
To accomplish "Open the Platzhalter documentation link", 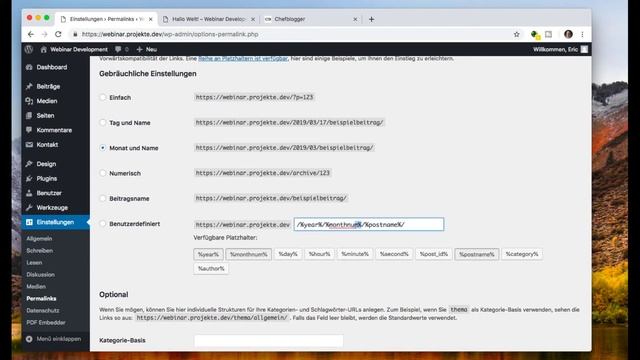I will pyautogui.click(x=243, y=59).
